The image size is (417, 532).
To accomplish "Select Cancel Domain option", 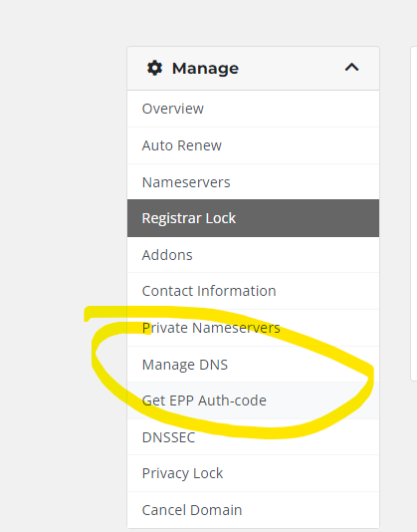I will pos(253,510).
